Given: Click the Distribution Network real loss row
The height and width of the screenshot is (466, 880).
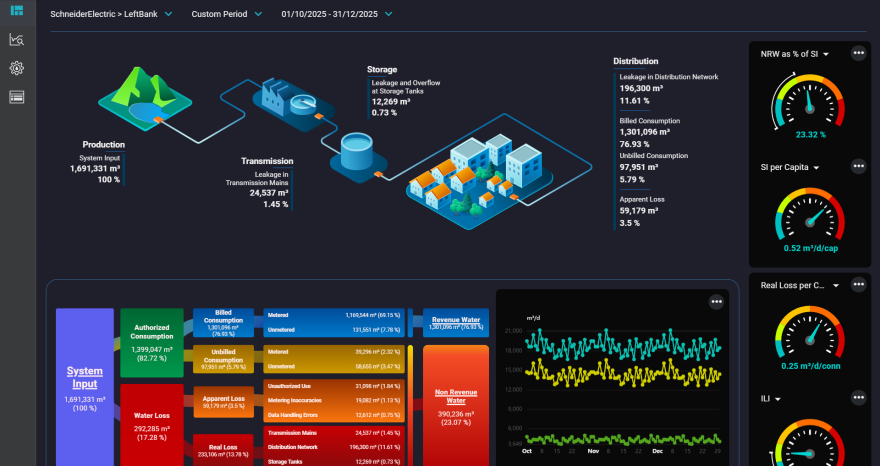Looking at the screenshot, I should [334, 447].
